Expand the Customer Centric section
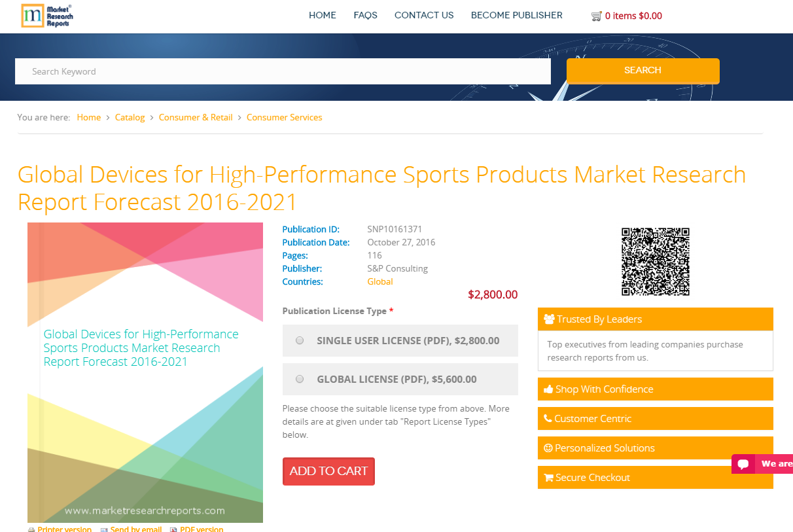Viewport: 793px width, 532px height. click(656, 419)
